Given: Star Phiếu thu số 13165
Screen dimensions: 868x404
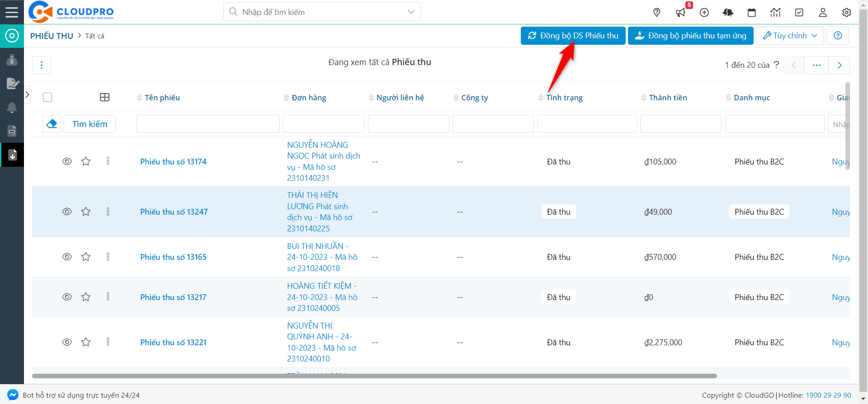Looking at the screenshot, I should [x=86, y=257].
